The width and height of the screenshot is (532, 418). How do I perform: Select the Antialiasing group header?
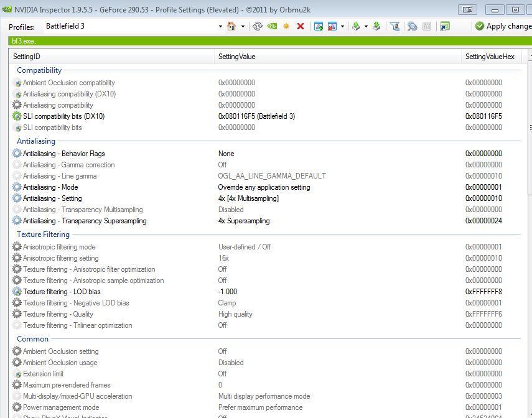pos(36,141)
